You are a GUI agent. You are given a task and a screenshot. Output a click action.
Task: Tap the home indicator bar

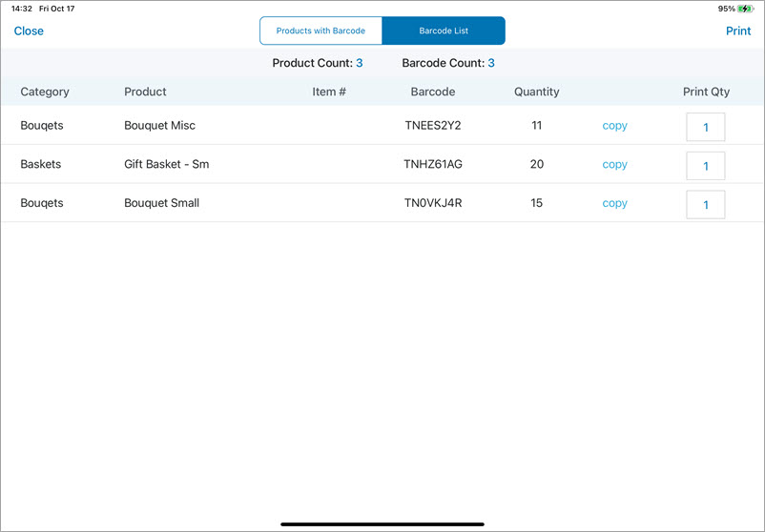coord(382,524)
